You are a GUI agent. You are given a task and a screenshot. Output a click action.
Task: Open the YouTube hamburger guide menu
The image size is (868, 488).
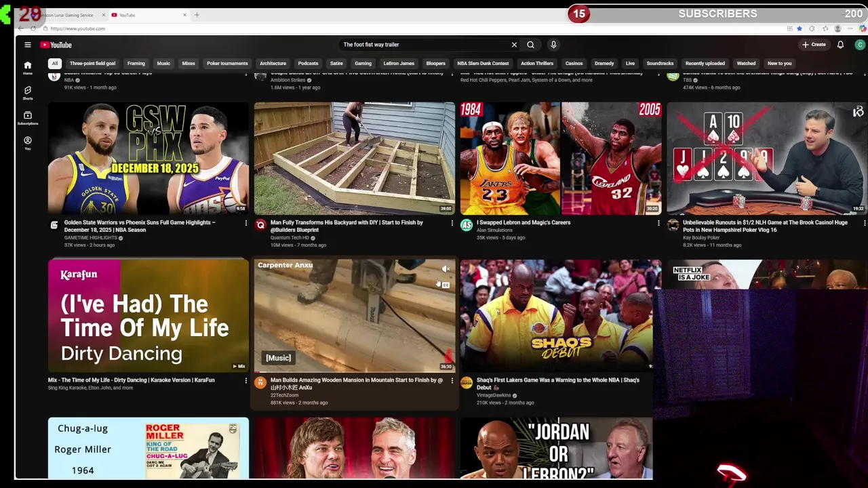pyautogui.click(x=28, y=45)
